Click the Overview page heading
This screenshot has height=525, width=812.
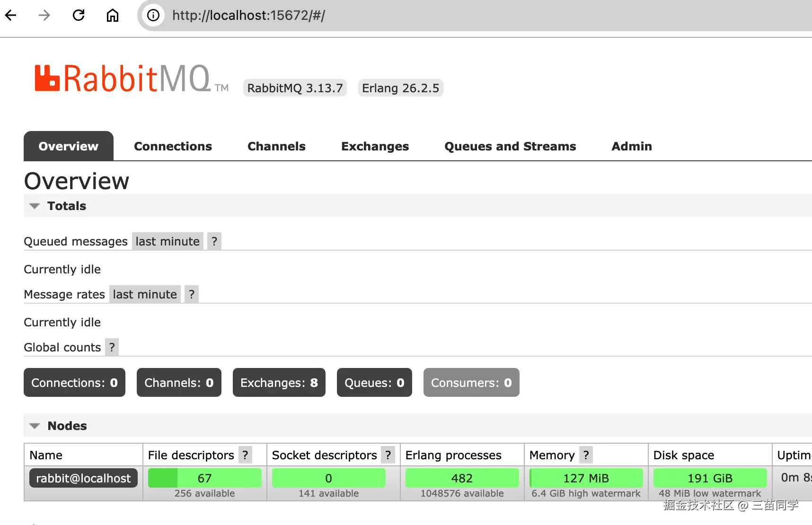77,181
